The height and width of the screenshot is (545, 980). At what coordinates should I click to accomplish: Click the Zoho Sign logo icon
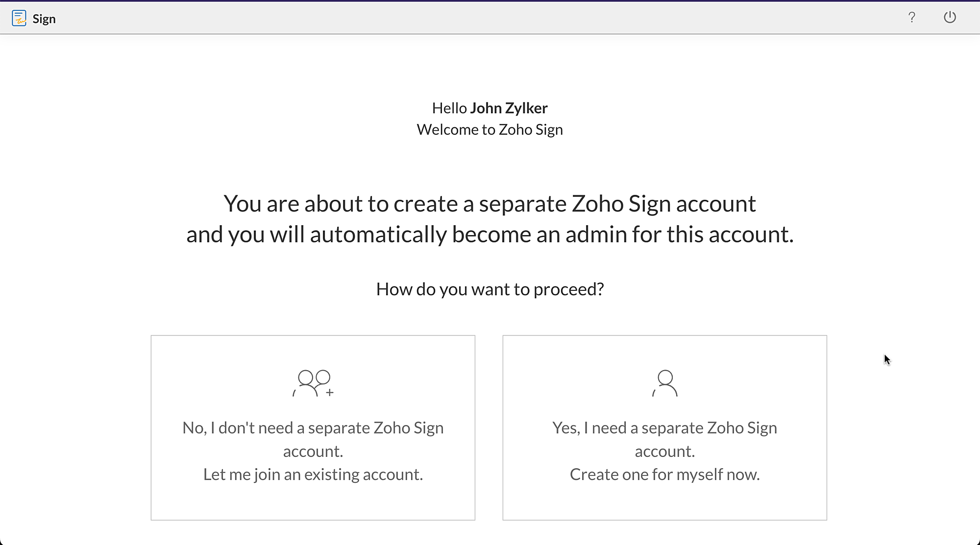tap(19, 18)
